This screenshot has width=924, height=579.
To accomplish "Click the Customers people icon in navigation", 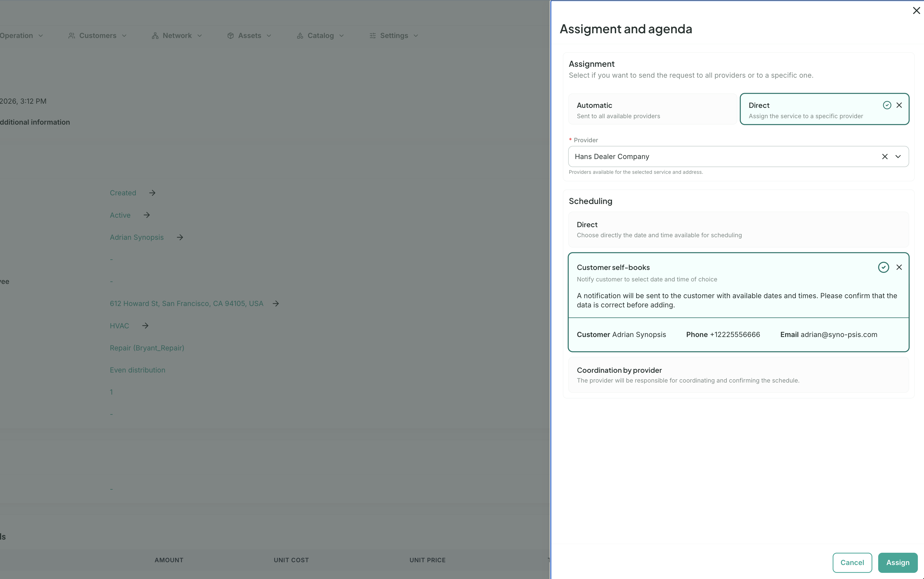I will click(x=72, y=35).
